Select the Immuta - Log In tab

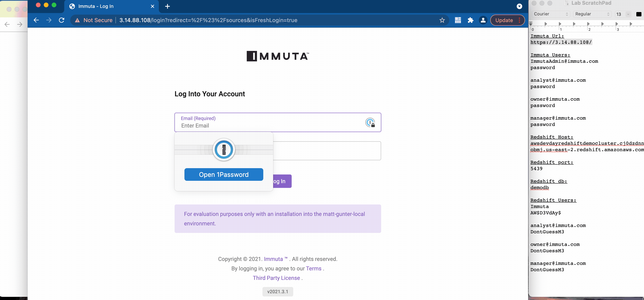point(111,6)
